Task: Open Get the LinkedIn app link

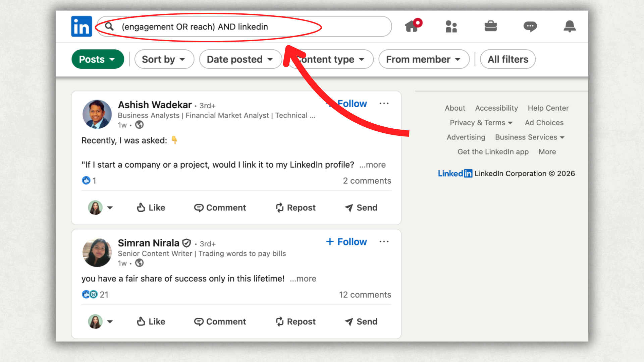Action: click(x=493, y=152)
